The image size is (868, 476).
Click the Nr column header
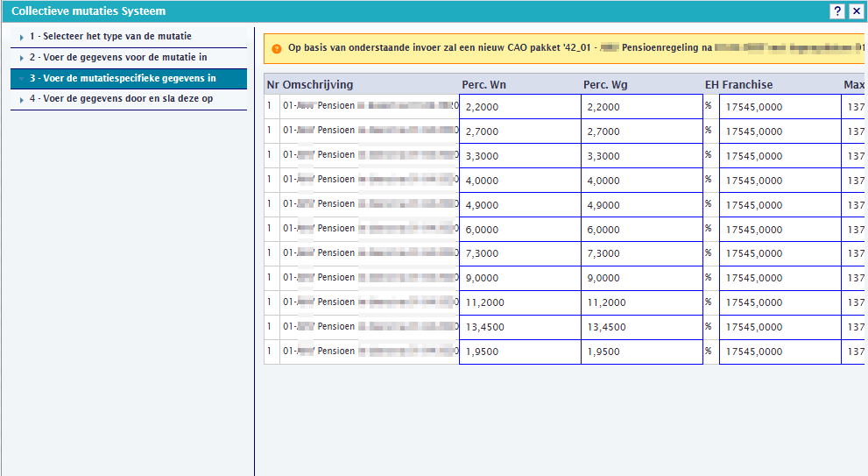point(272,85)
